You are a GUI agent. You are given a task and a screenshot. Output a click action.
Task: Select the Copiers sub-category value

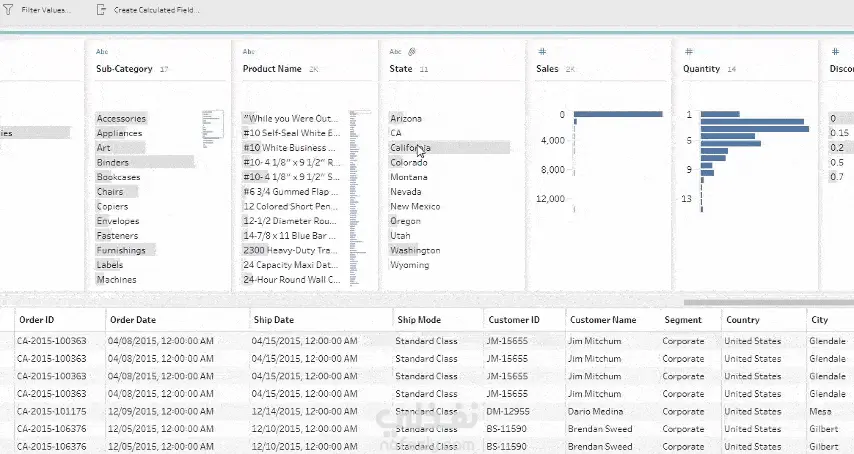[x=112, y=206]
